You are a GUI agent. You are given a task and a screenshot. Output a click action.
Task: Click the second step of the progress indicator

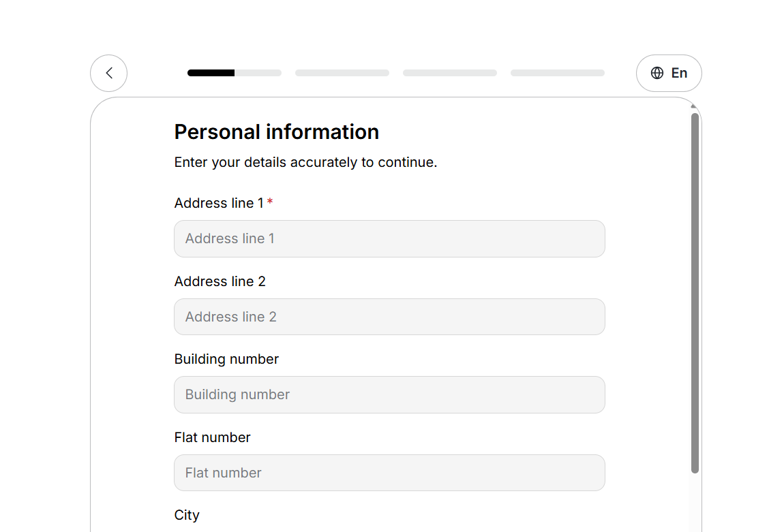pos(342,72)
